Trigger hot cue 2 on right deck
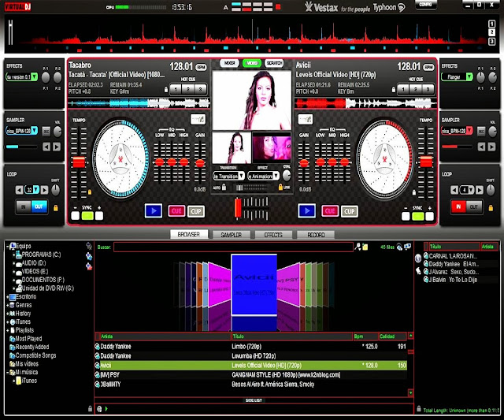Viewport: 504px width, 420px height. point(416,89)
